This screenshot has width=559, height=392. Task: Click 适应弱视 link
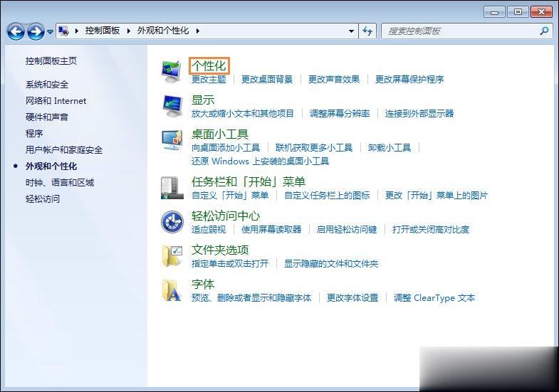tap(209, 230)
